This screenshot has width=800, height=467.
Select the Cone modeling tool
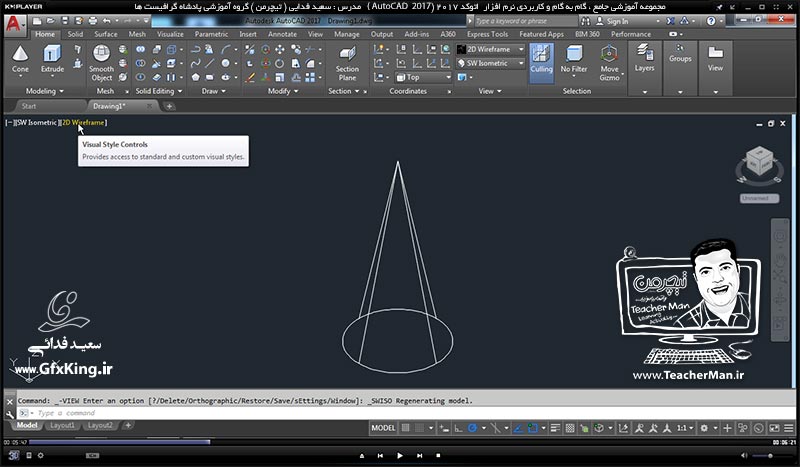point(20,60)
